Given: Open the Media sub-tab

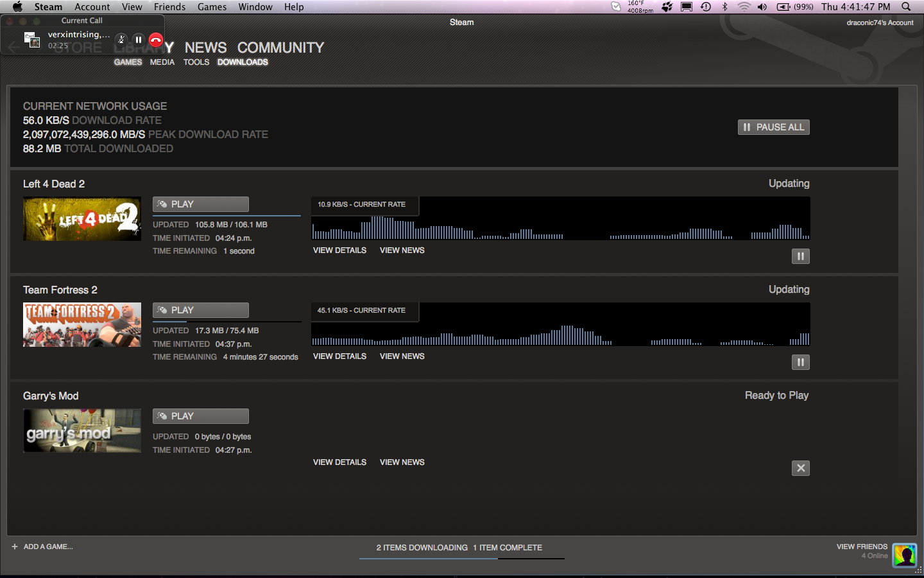Looking at the screenshot, I should click(162, 62).
